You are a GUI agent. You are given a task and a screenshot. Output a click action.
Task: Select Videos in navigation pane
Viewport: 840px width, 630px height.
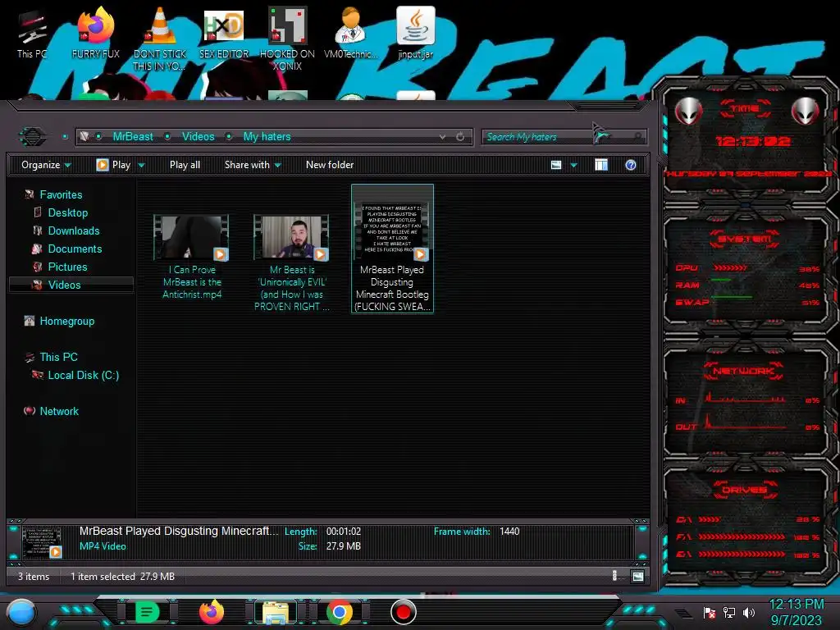click(x=71, y=285)
